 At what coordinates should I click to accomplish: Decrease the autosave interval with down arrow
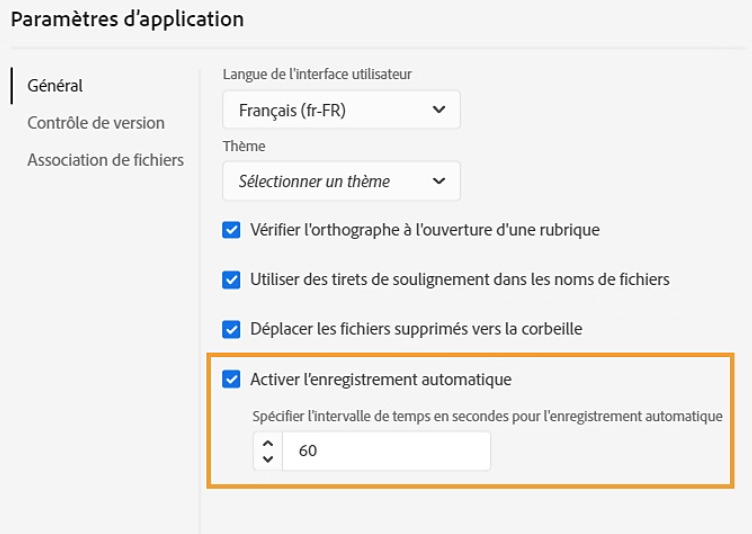[267, 459]
